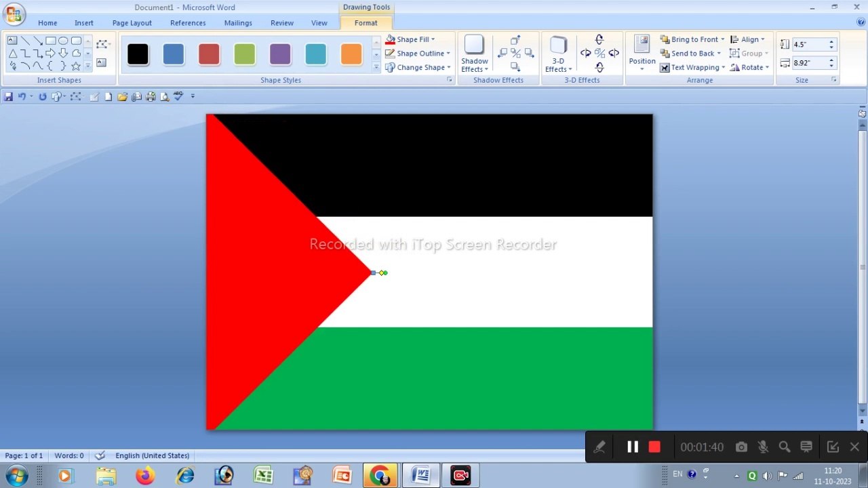Run Spelling & Grammar check icon
The height and width of the screenshot is (488, 868).
coord(178,96)
